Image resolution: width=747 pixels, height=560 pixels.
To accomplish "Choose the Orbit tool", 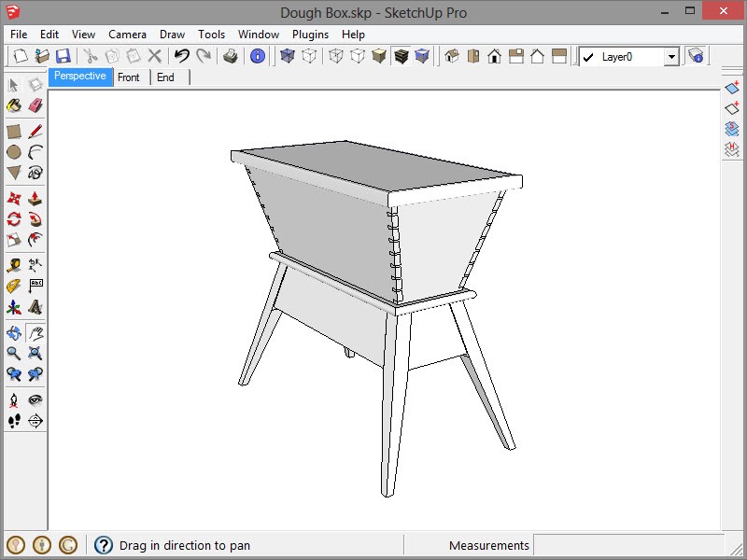I will (x=14, y=332).
